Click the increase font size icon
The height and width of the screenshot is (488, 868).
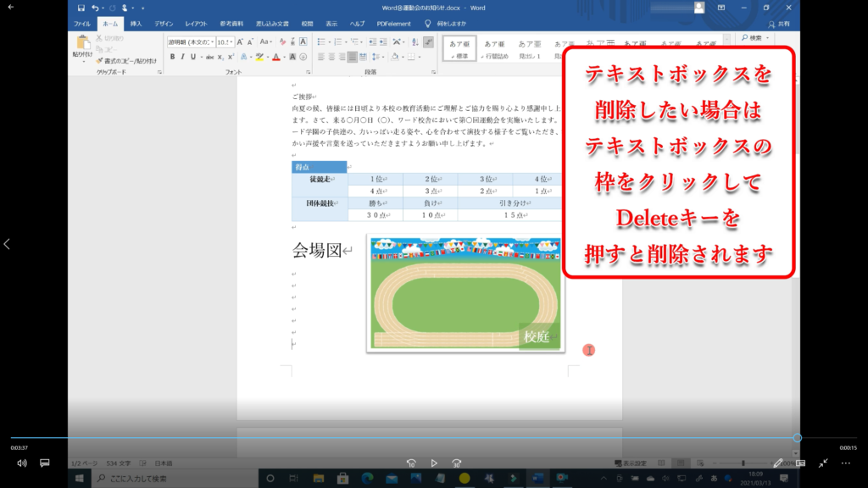click(x=241, y=42)
